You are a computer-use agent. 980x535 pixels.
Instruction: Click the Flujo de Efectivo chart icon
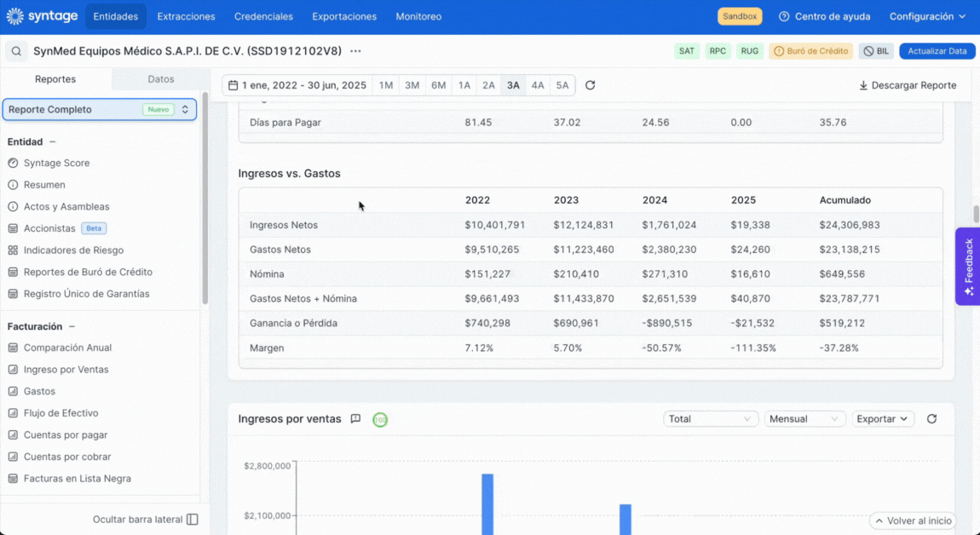[13, 413]
